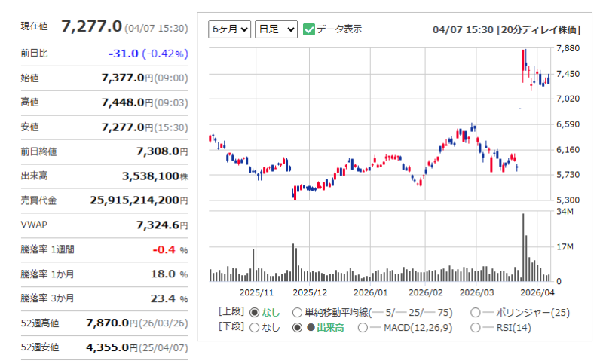Click the [上段] row label
Screen dimensions: 603x364
[x=231, y=311]
